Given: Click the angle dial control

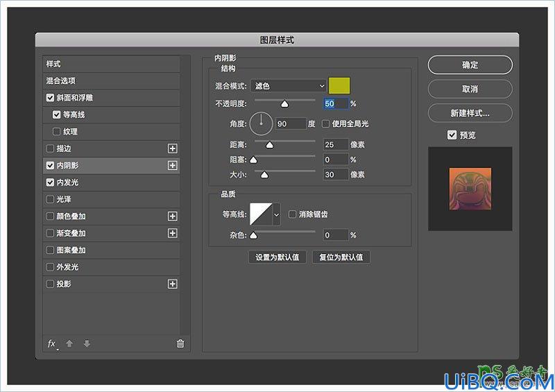Looking at the screenshot, I should pos(262,123).
